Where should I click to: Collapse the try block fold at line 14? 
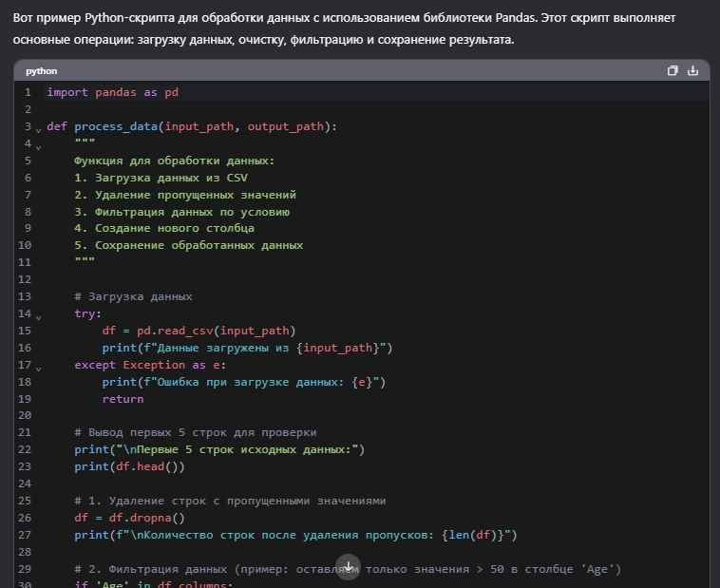coord(39,317)
